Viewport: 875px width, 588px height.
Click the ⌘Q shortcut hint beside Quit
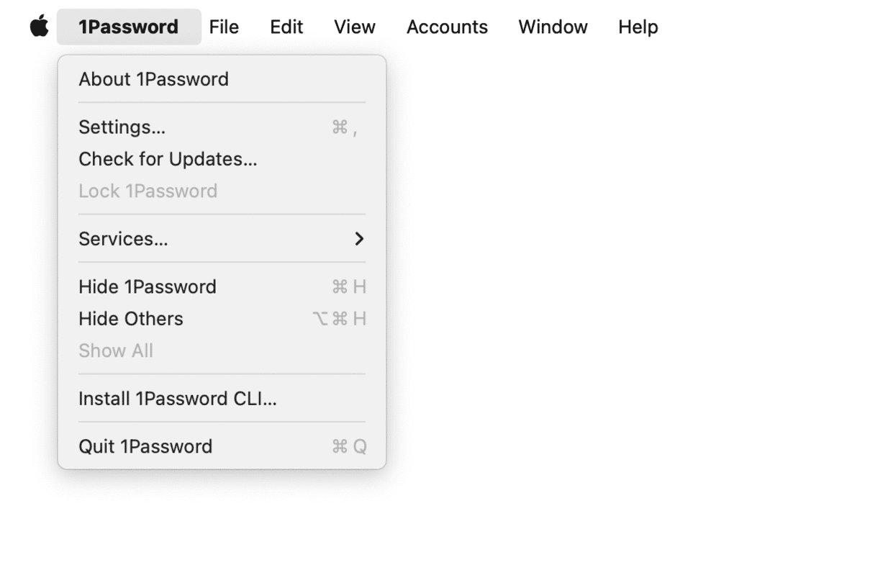[x=349, y=447]
